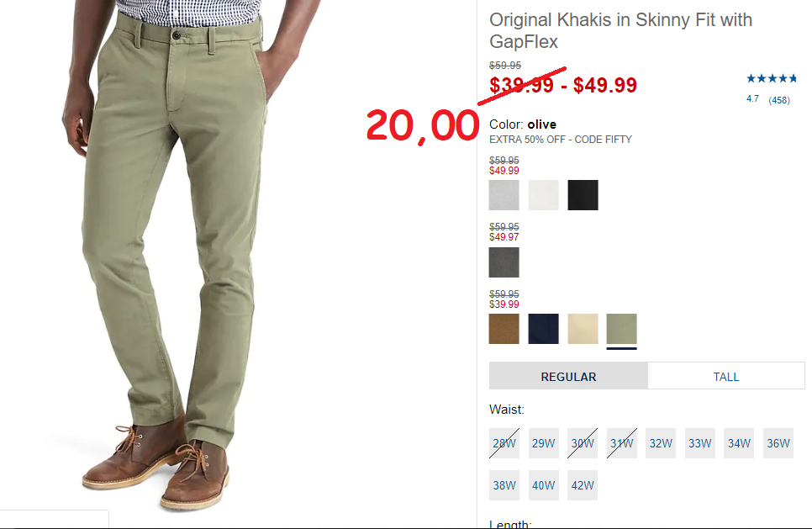Screen dimensions: 812x529
Task: Open the 458 reviews link
Action: (779, 100)
